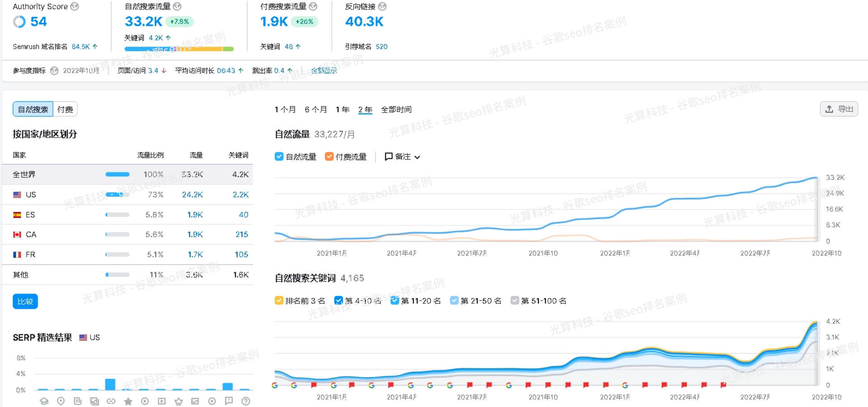Click the 比较 button
The width and height of the screenshot is (868, 407).
(x=25, y=302)
